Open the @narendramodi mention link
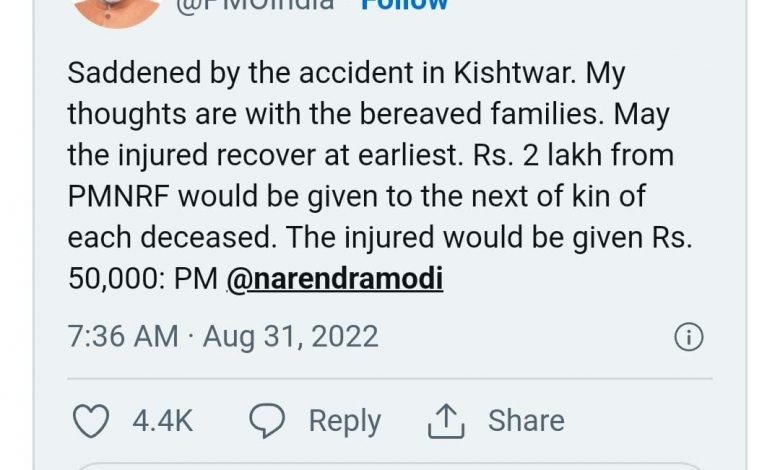 [335, 278]
